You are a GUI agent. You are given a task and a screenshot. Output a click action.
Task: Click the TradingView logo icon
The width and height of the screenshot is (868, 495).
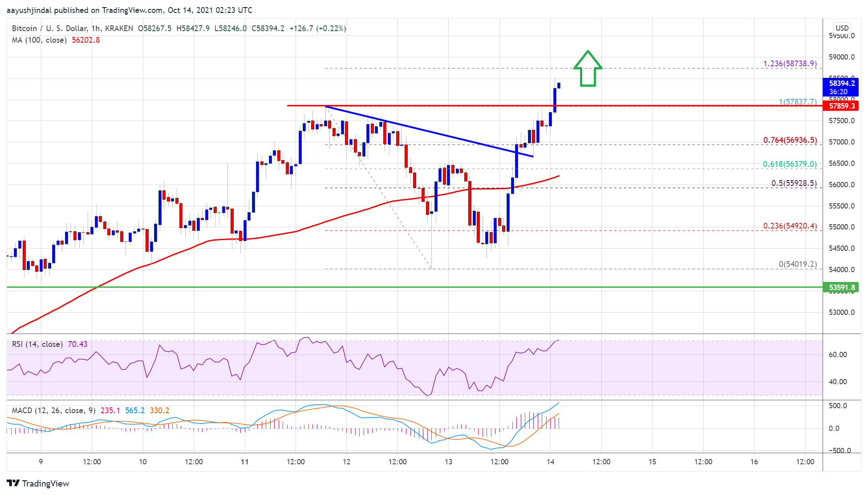point(13,483)
